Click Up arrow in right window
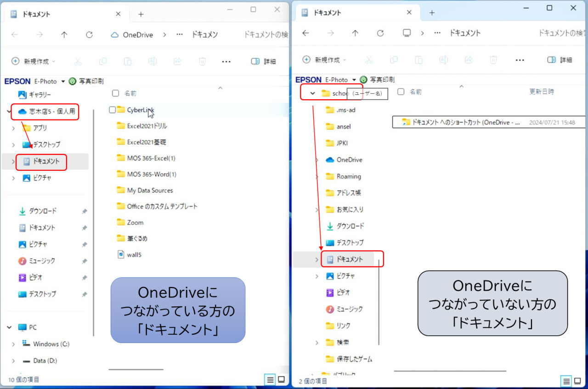 pos(355,33)
